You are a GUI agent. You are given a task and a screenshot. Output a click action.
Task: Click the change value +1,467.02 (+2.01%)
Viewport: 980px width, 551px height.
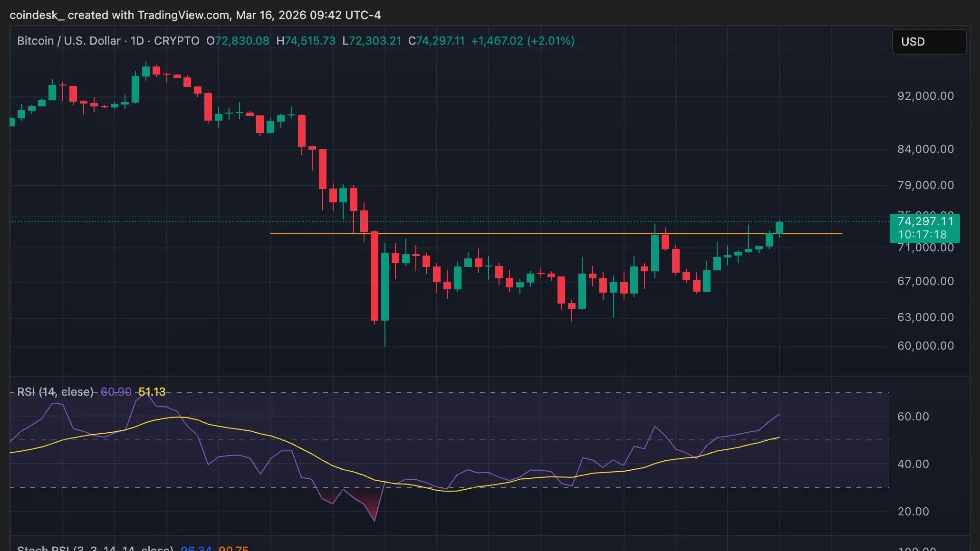(522, 40)
